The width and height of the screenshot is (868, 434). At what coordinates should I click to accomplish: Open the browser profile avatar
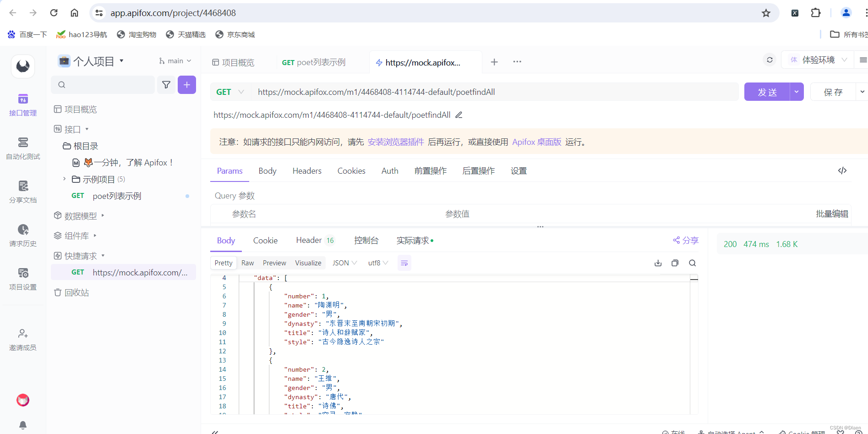846,13
